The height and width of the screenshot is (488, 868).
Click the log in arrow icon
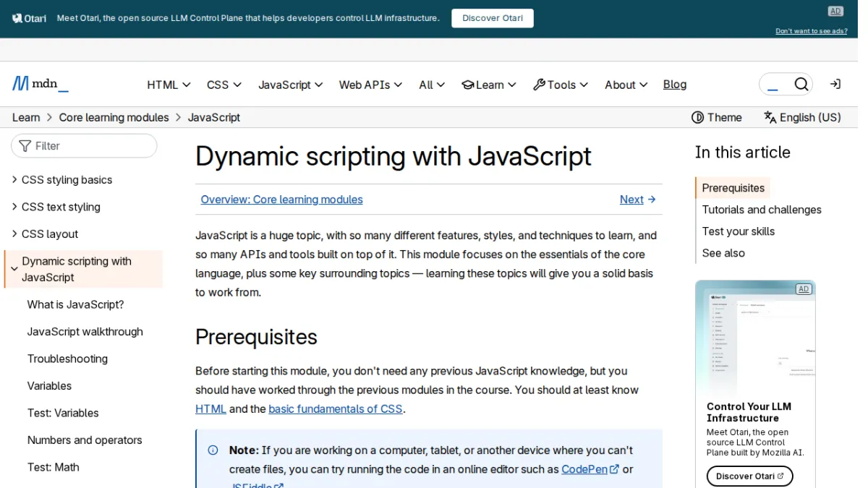click(x=835, y=85)
